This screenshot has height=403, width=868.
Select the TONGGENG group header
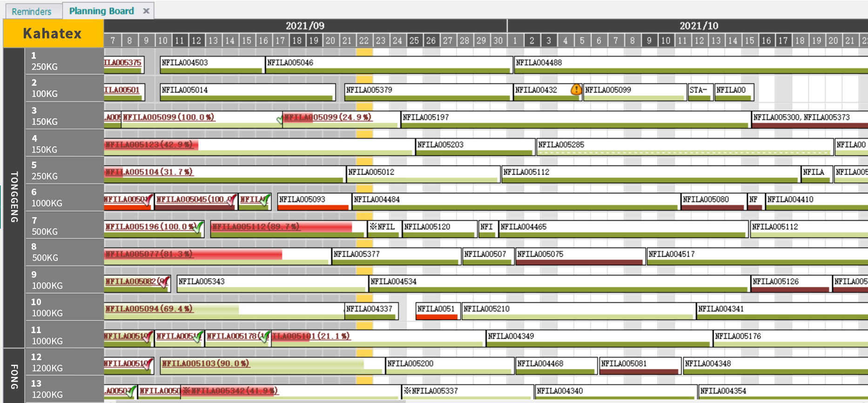point(14,197)
